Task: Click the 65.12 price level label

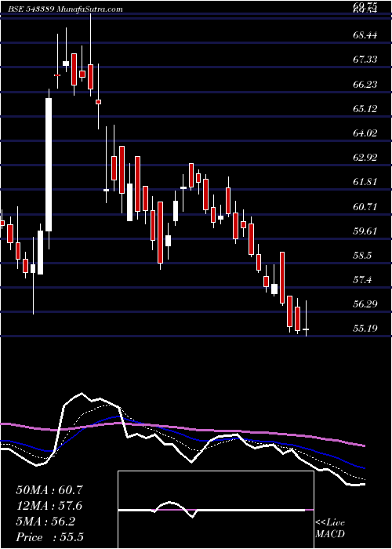Action: point(365,109)
